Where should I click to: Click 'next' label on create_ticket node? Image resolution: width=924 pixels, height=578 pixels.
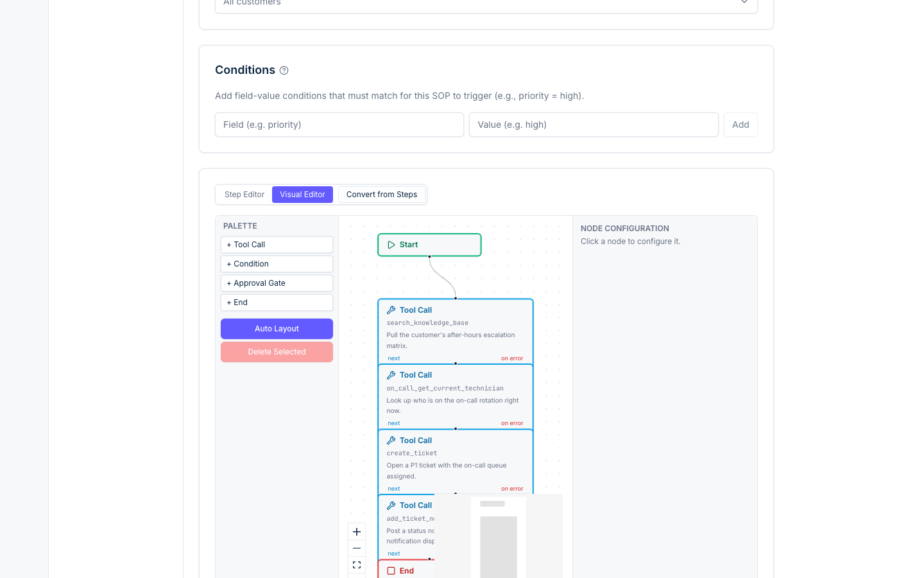pos(394,489)
